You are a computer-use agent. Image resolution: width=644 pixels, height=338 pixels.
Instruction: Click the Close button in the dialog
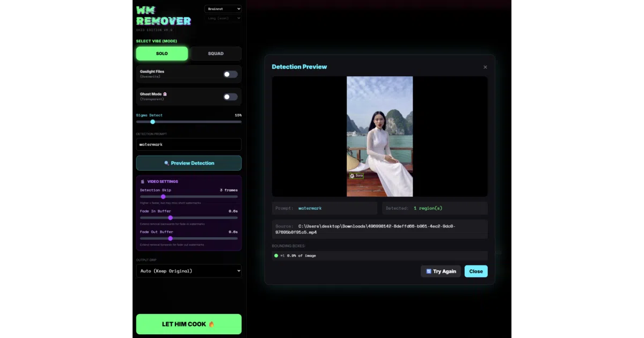[x=476, y=271]
